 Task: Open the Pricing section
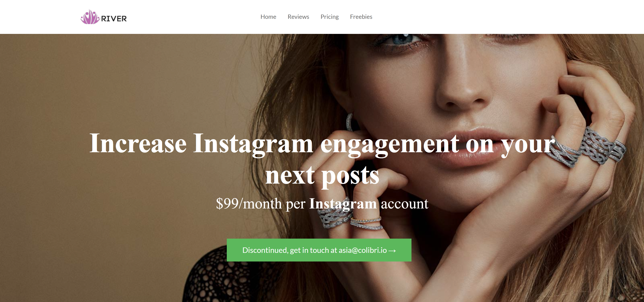[x=330, y=17]
